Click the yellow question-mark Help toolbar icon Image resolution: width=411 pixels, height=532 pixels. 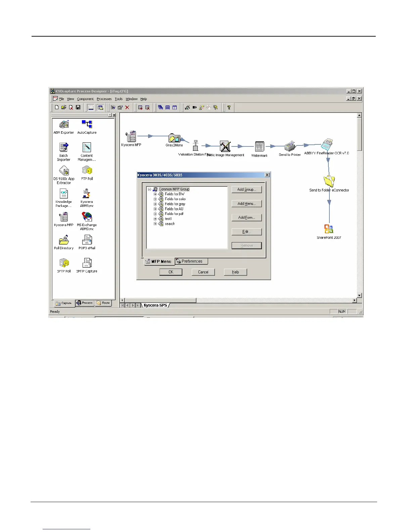(229, 107)
